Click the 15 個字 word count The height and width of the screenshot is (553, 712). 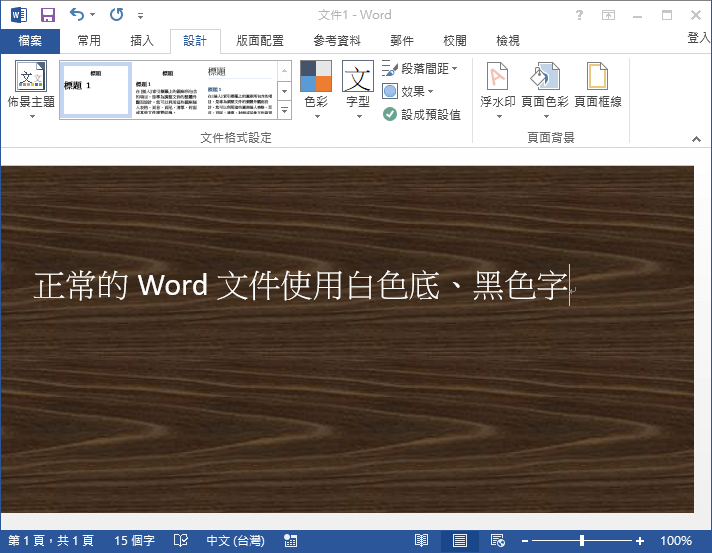pyautogui.click(x=134, y=541)
